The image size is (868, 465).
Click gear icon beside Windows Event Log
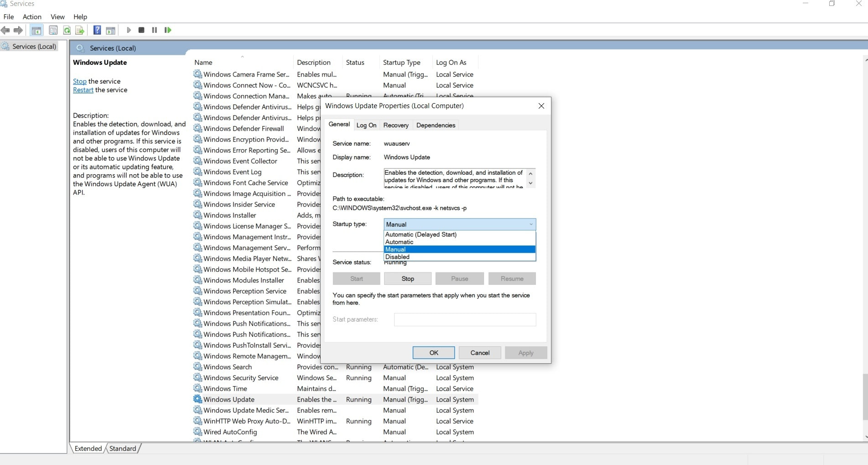198,172
